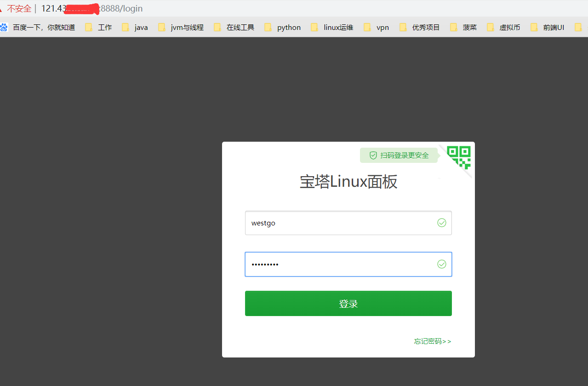
Task: Open the 百度一下，你就知道 bookmark
Action: 38,28
